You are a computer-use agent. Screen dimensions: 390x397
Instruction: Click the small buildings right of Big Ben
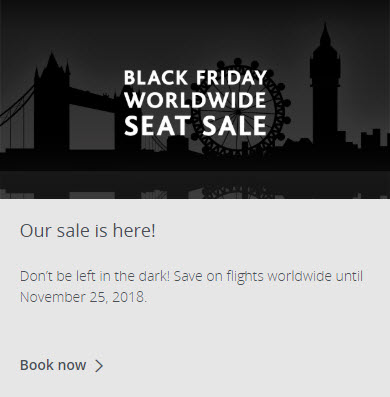tap(365, 140)
